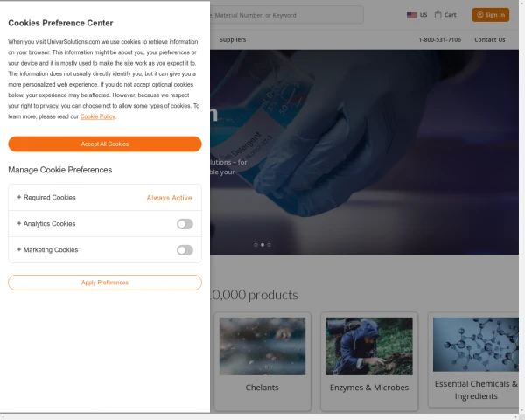Select the middle carousel slide dot
The height and width of the screenshot is (420, 525).
262,245
